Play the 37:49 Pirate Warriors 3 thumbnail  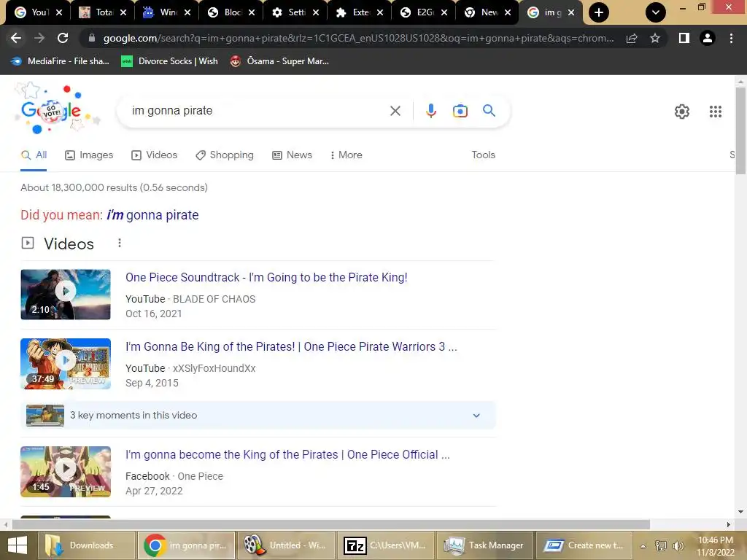pyautogui.click(x=66, y=364)
